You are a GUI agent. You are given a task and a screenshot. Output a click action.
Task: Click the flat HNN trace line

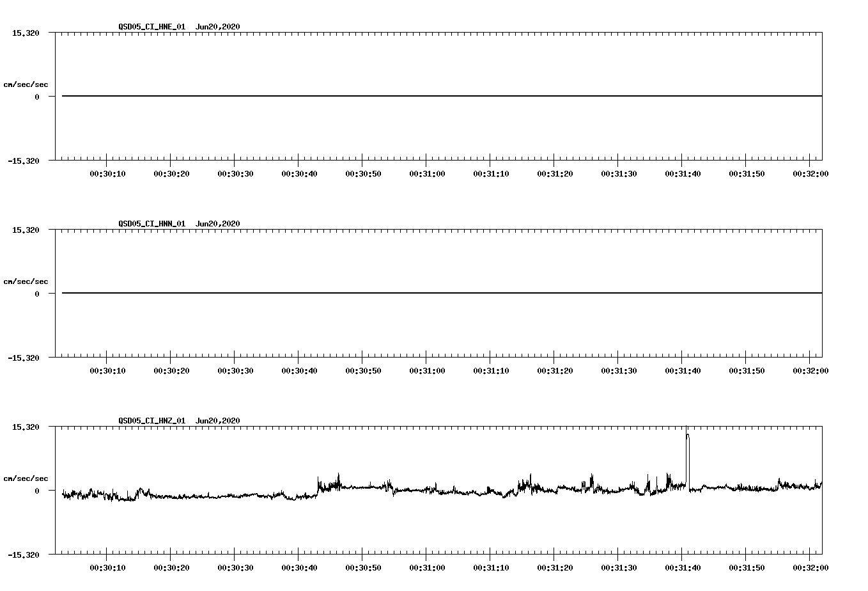(x=442, y=293)
